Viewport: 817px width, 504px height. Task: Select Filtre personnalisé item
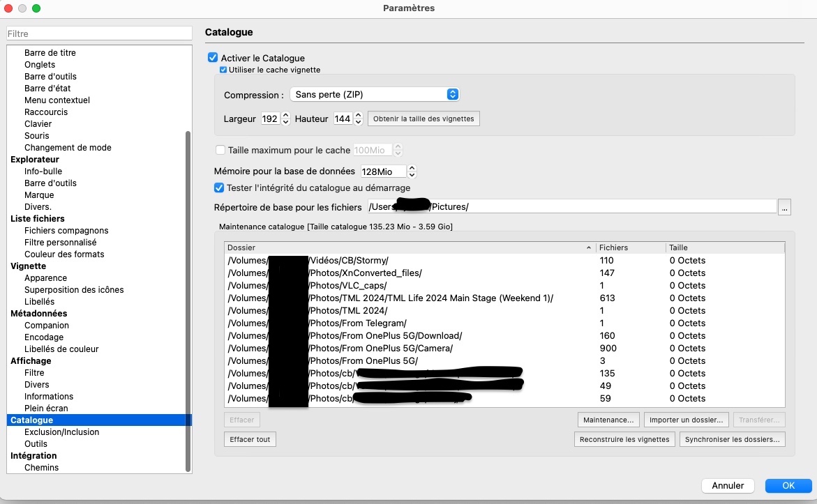point(61,242)
